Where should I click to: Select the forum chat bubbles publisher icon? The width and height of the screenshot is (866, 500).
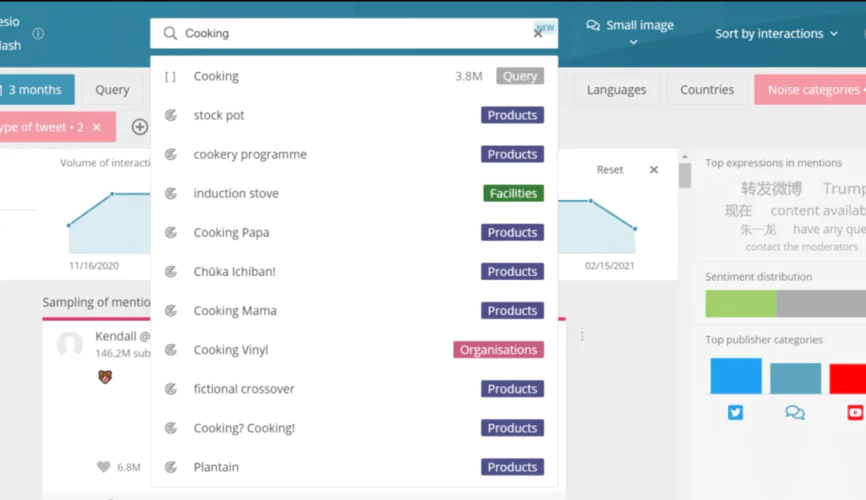click(795, 412)
